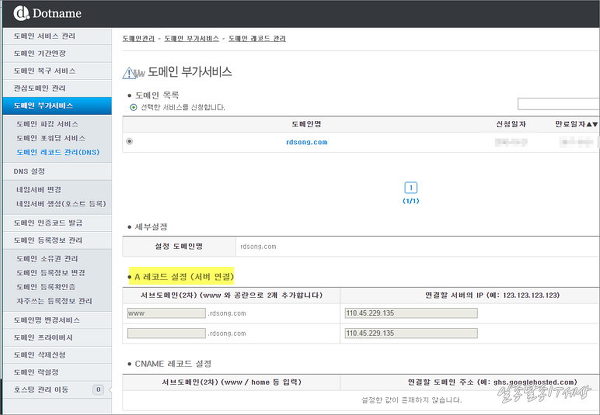Open 호스팅 관리 이동 menu
Screen dimensions: 600x415
pos(48,388)
